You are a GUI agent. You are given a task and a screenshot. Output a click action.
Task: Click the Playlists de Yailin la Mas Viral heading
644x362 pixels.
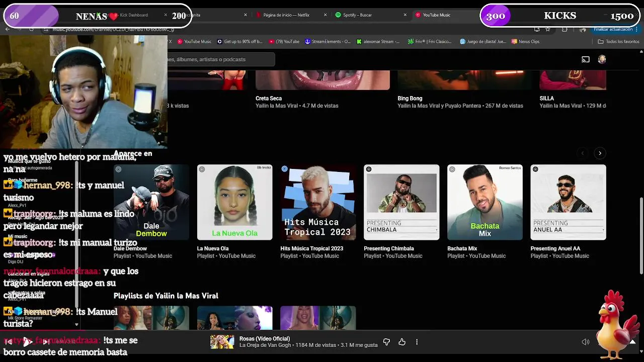(166, 296)
